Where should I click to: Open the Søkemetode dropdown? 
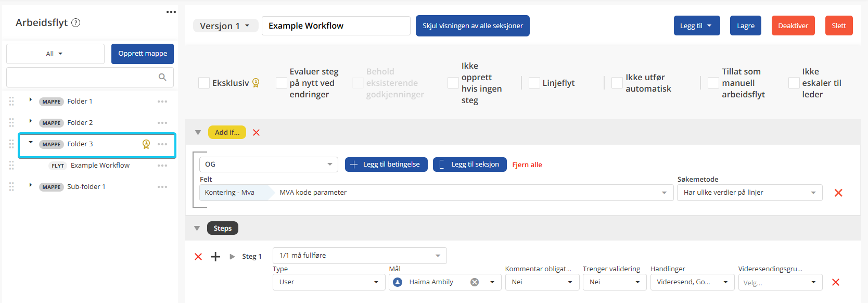click(x=750, y=193)
